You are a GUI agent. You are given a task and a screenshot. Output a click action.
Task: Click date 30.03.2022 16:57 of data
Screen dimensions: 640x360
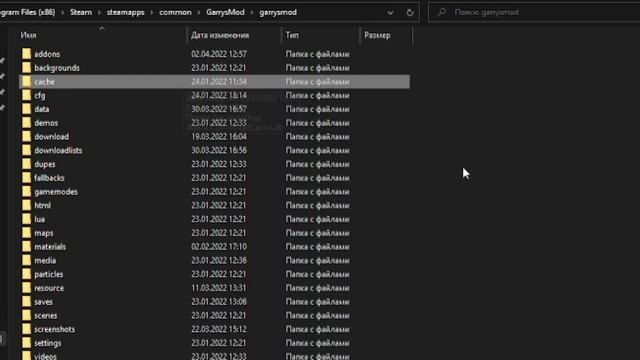(219, 109)
